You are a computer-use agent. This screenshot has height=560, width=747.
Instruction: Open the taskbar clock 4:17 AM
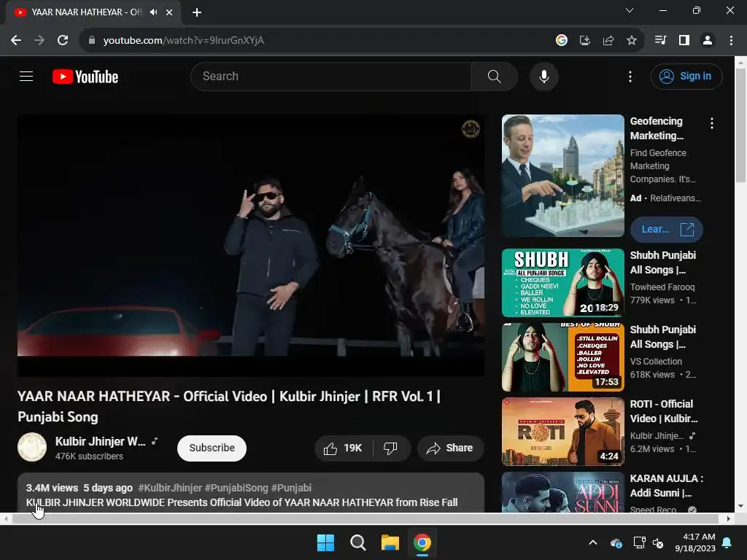tap(695, 542)
